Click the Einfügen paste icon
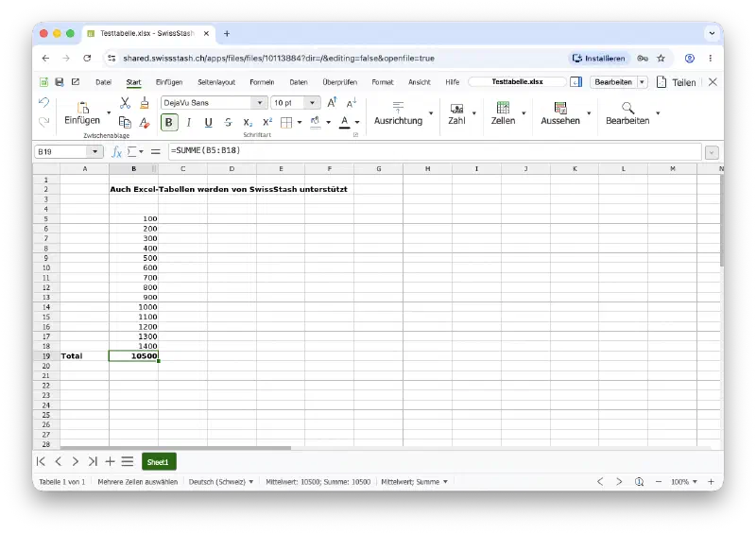Image resolution: width=756 pixels, height=534 pixels. point(82,112)
